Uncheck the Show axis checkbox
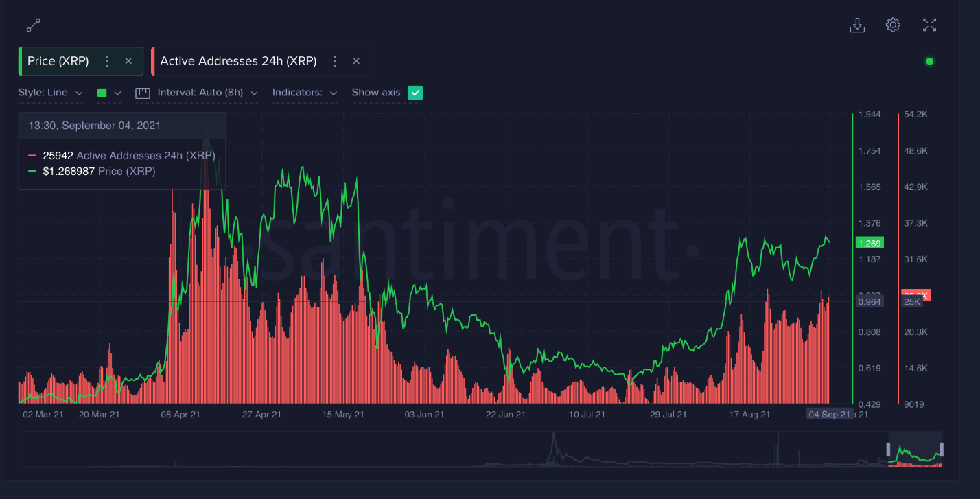Viewport: 980px width, 499px height. (415, 92)
